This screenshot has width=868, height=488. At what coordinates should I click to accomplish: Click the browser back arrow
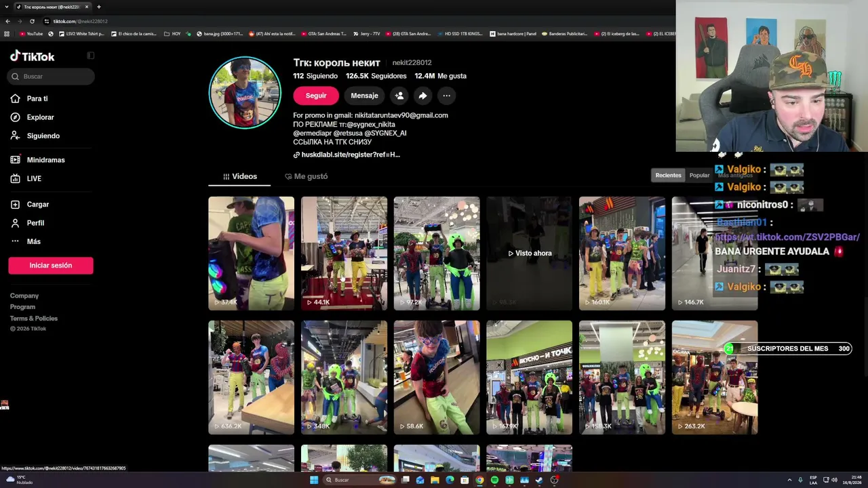[x=7, y=21]
